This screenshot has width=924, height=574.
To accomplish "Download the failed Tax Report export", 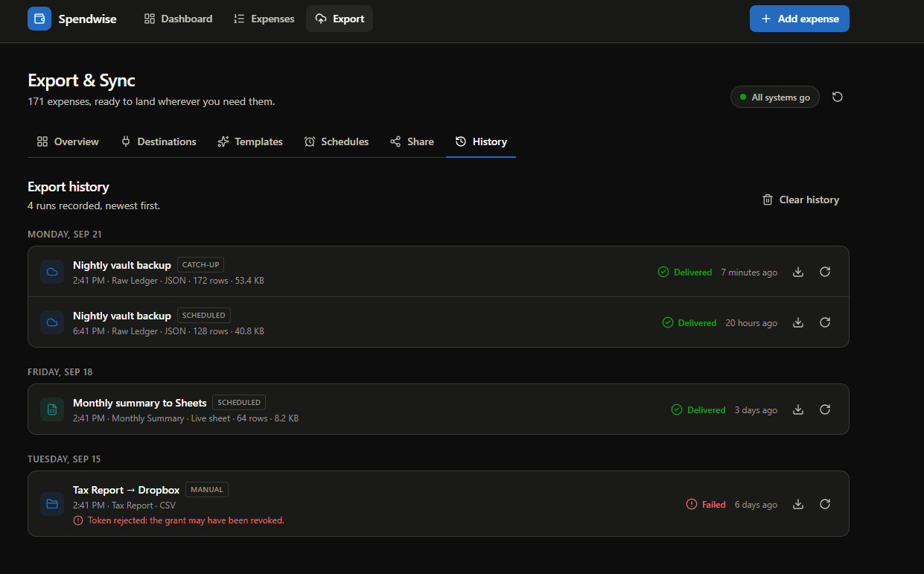I will (798, 504).
